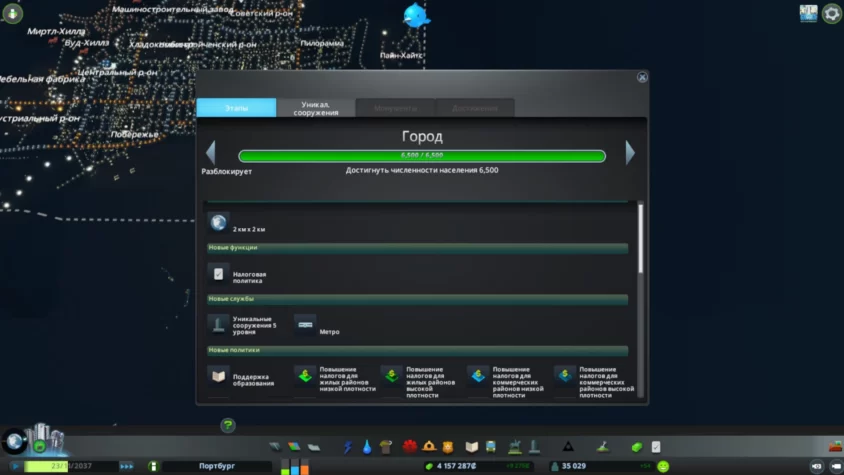Image resolution: width=844 pixels, height=475 pixels.
Task: Click the green icon at top left
Action: tap(12, 13)
